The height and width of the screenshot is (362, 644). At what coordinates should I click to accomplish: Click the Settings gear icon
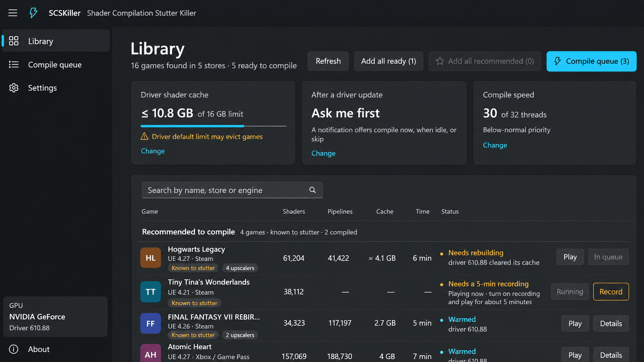[14, 88]
